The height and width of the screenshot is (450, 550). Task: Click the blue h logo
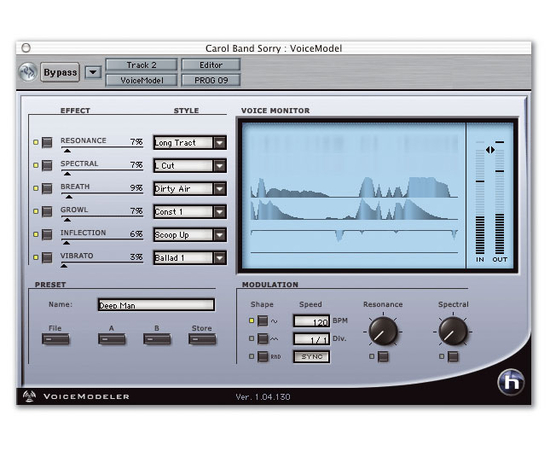coord(511,382)
